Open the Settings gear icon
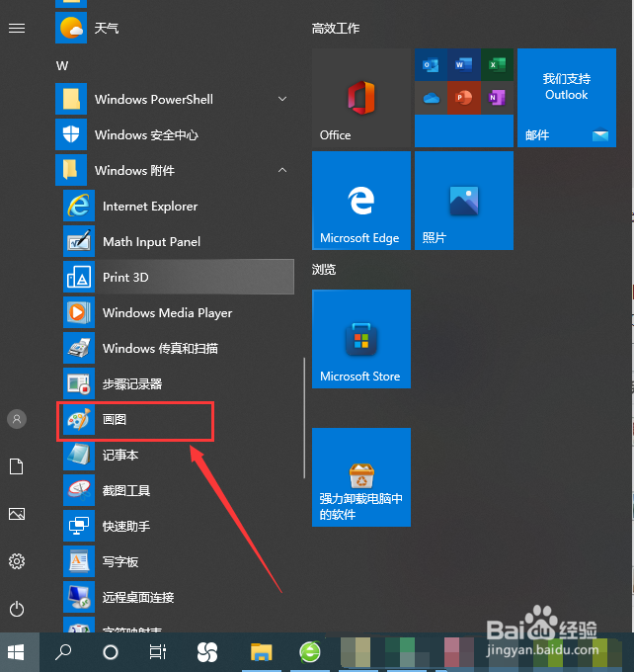The image size is (634, 672). tap(17, 561)
